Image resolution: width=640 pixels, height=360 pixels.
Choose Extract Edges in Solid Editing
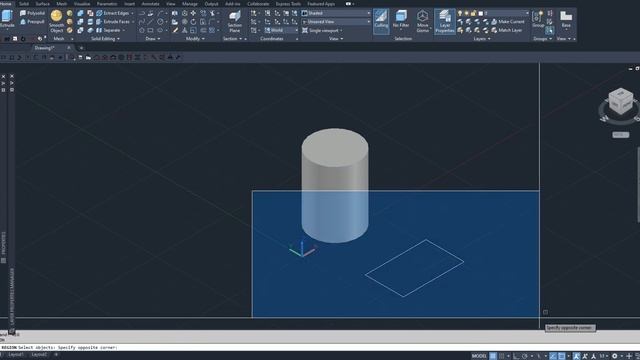pyautogui.click(x=115, y=13)
